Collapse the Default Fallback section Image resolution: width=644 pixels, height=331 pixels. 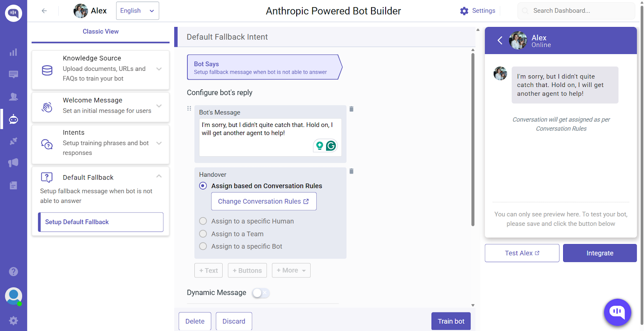coord(159,176)
